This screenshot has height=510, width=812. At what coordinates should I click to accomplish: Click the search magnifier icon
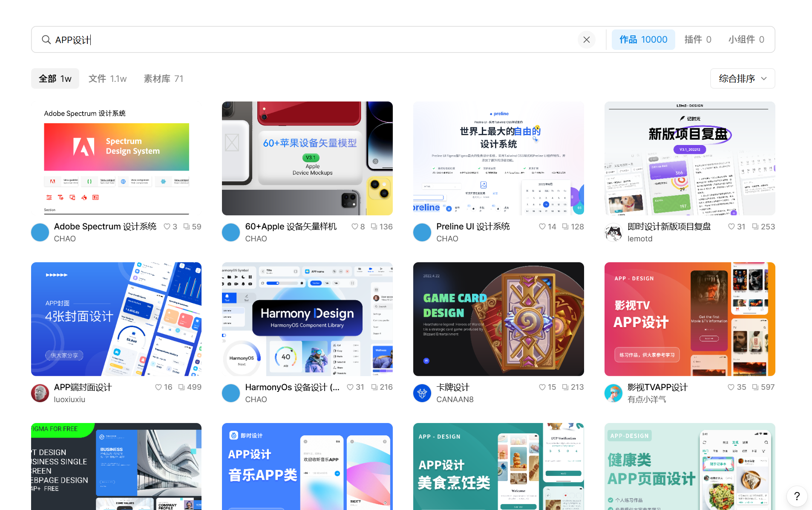click(x=46, y=40)
